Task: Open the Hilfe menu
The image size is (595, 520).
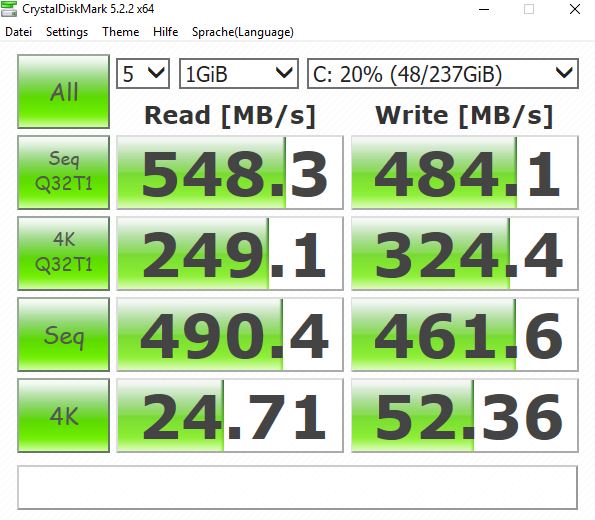Action: (x=165, y=32)
